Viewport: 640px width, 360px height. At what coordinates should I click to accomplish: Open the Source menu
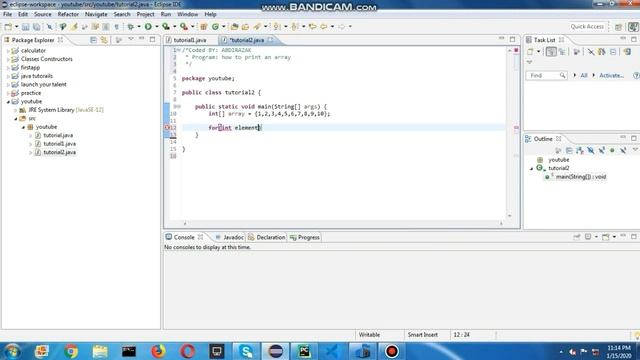pos(42,14)
